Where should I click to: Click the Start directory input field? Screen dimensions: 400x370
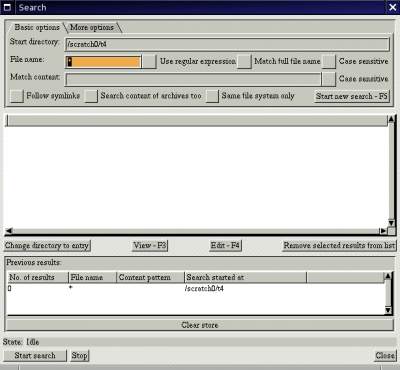[227, 44]
